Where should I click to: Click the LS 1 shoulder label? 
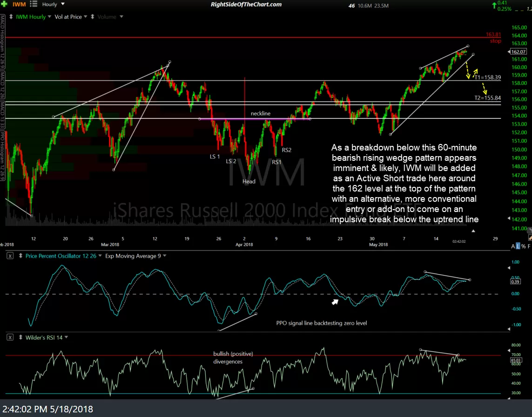point(215,157)
